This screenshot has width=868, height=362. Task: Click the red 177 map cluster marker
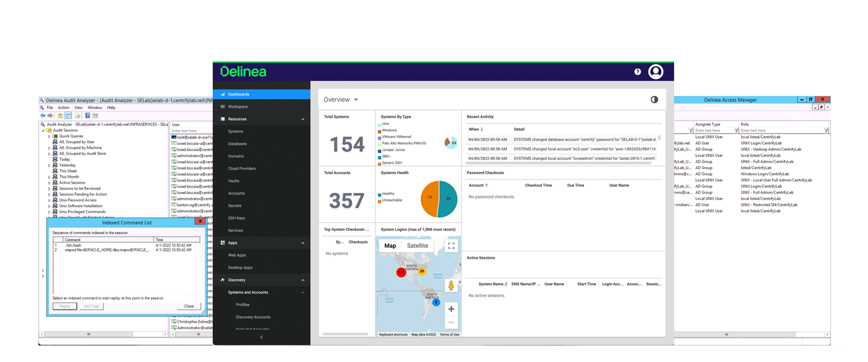tap(401, 273)
